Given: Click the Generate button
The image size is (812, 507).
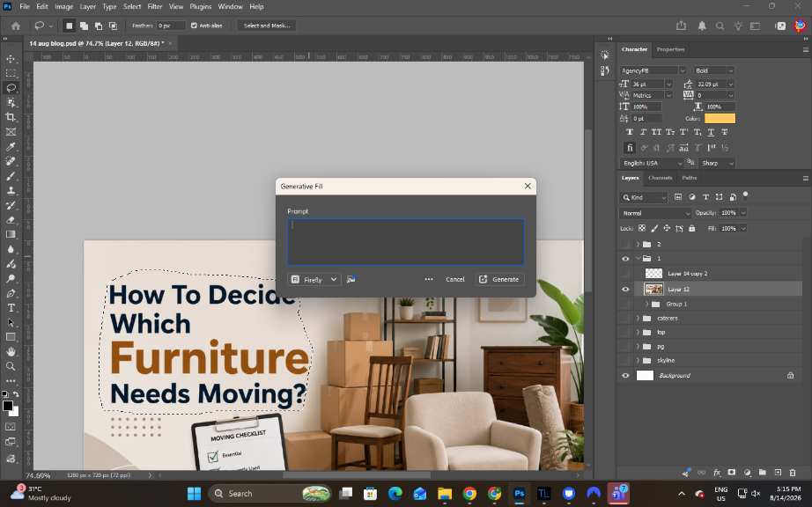Looking at the screenshot, I should point(499,279).
